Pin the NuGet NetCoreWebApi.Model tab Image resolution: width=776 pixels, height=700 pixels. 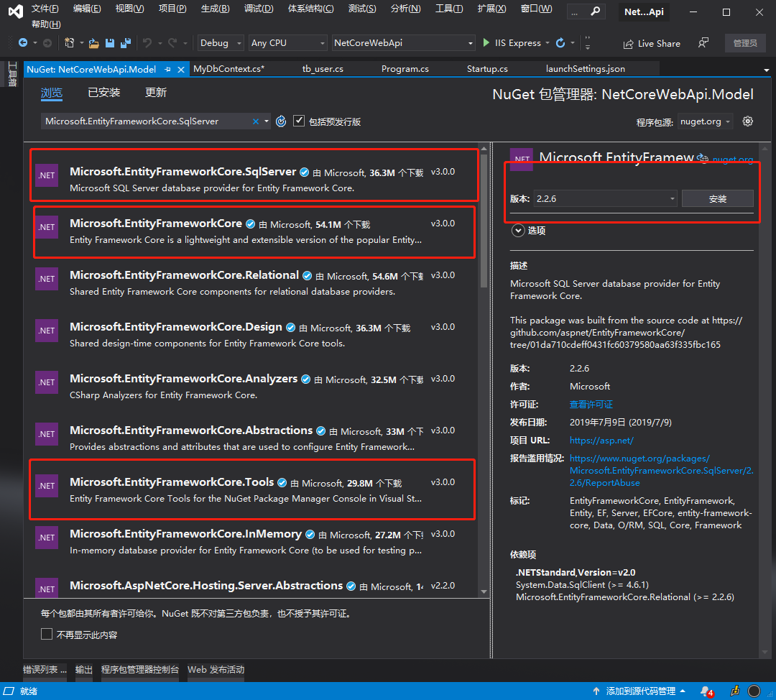coord(167,69)
